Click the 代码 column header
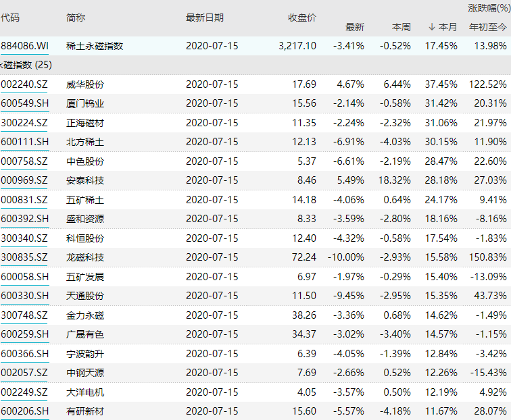This screenshot has width=511, height=420. (10, 18)
